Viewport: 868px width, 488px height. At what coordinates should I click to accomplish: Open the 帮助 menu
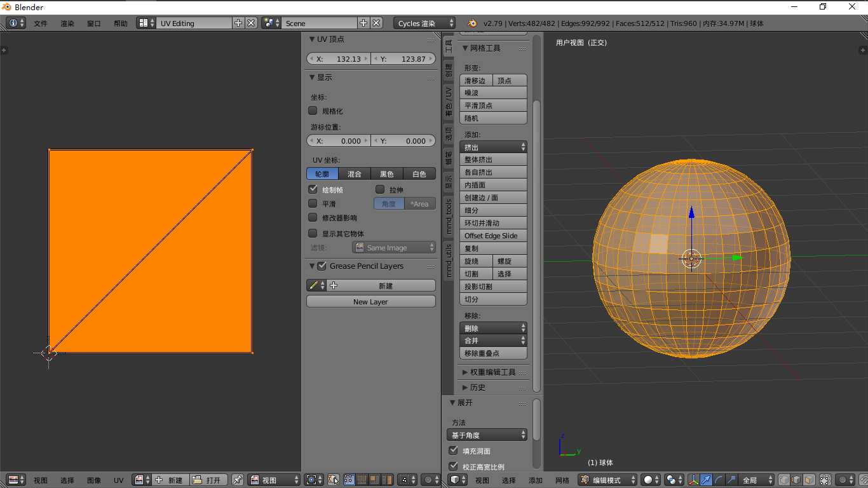121,24
